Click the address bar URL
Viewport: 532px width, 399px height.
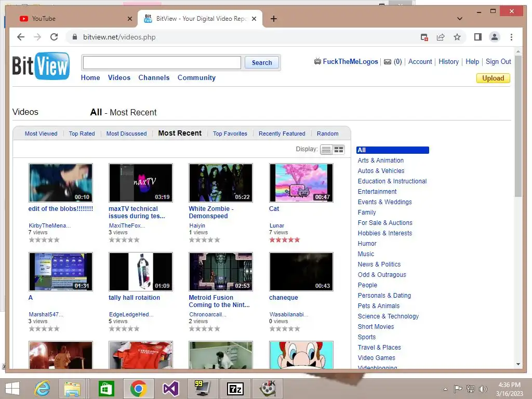point(119,37)
